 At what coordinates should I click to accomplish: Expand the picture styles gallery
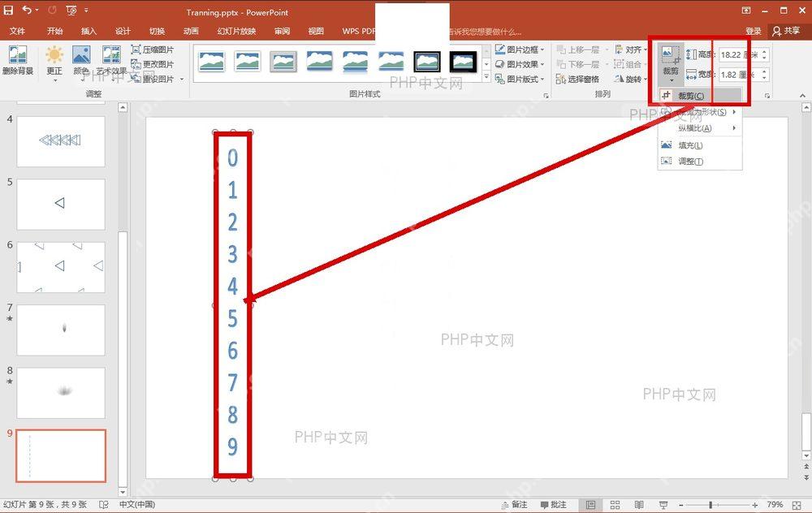[x=486, y=76]
